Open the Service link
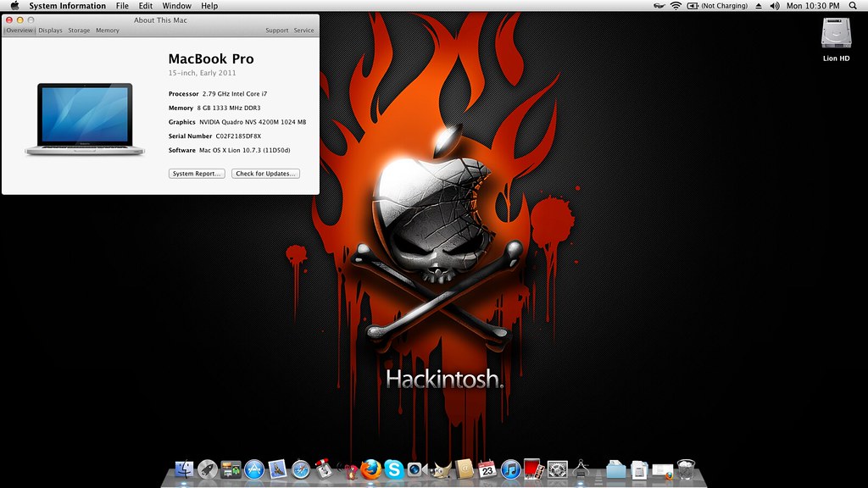 tap(304, 30)
